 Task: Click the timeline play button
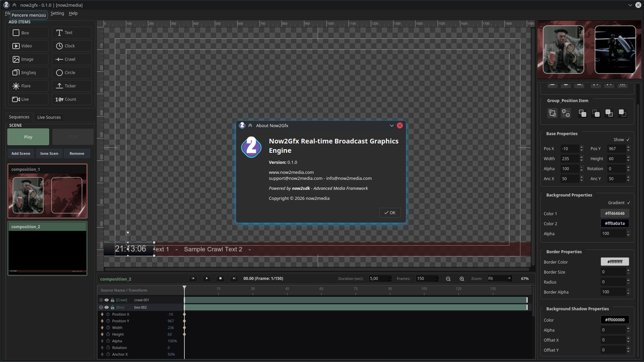(x=207, y=278)
